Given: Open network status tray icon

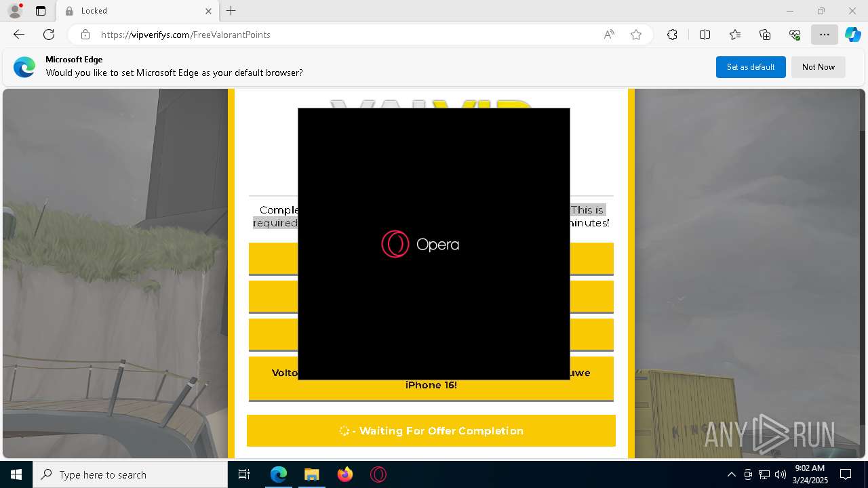Looking at the screenshot, I should click(764, 474).
